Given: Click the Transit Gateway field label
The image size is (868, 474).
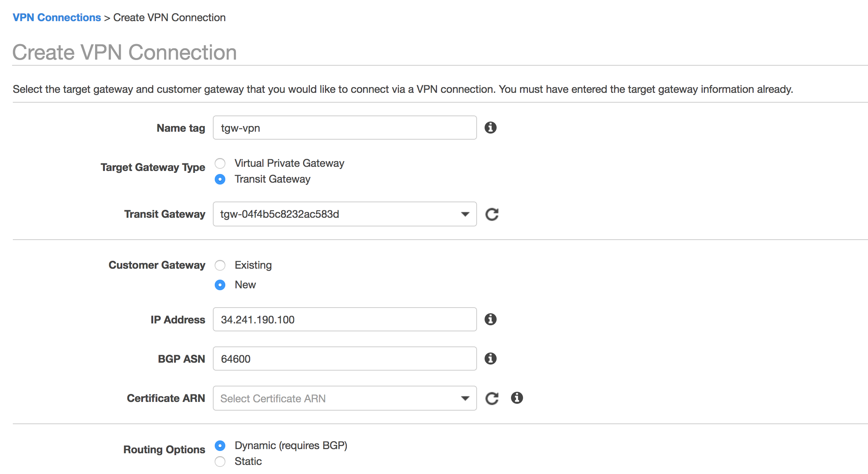Looking at the screenshot, I should point(165,214).
